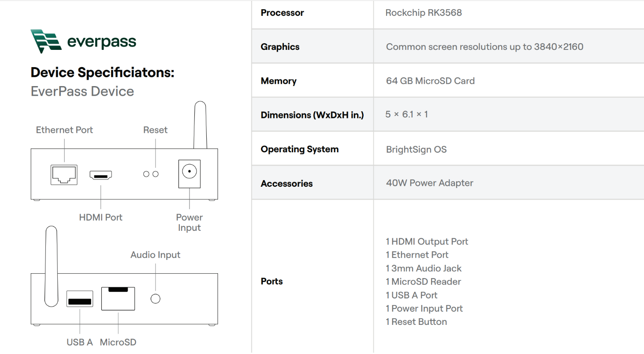Select the Graphics row label

[280, 47]
